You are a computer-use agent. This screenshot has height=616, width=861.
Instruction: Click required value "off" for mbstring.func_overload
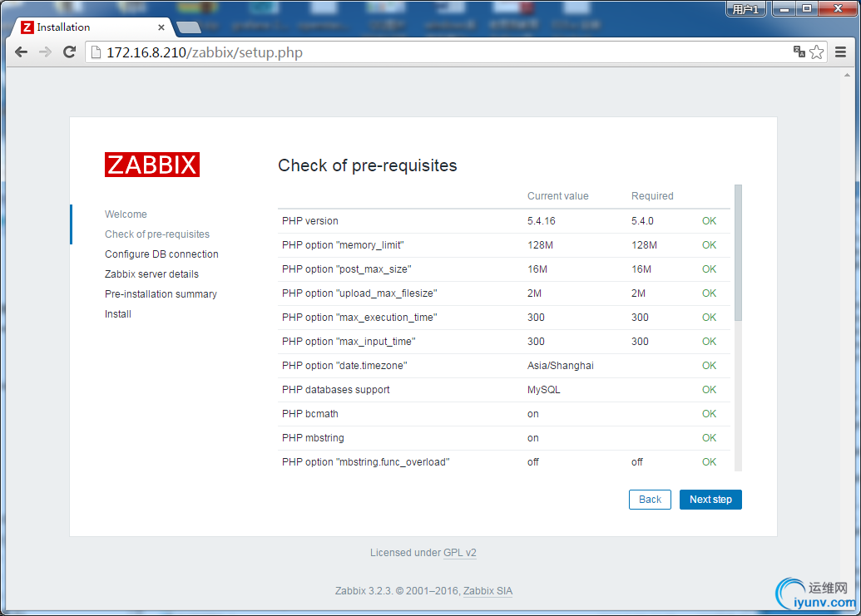click(637, 462)
